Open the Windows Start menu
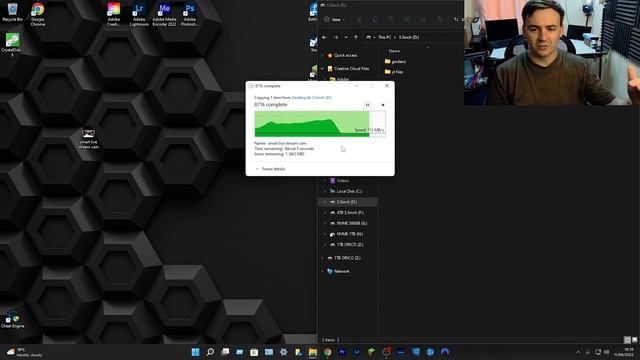 click(x=196, y=352)
